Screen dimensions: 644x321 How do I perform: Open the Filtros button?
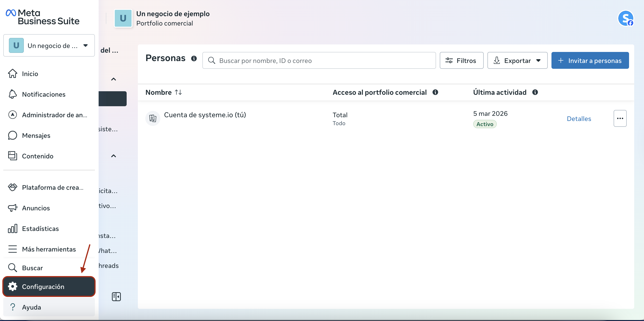click(461, 61)
